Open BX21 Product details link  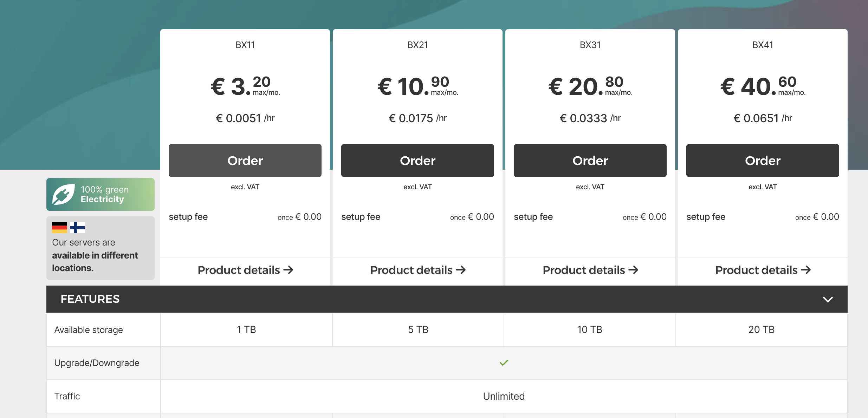click(412, 270)
